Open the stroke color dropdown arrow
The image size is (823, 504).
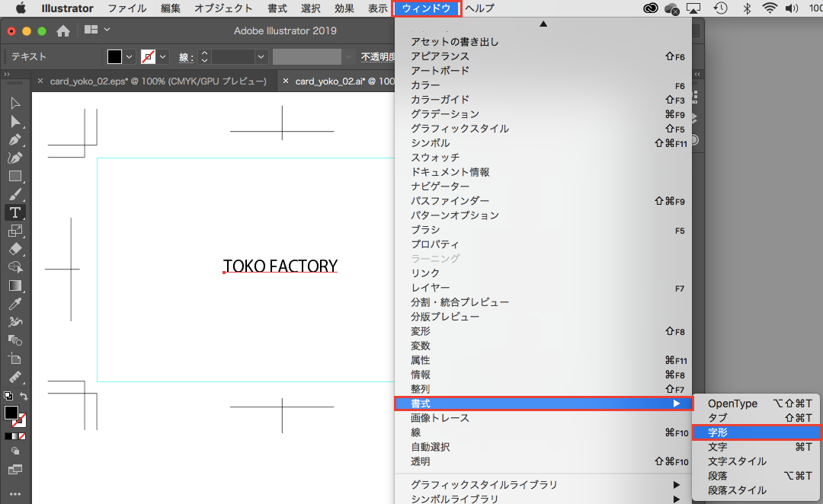(x=163, y=57)
